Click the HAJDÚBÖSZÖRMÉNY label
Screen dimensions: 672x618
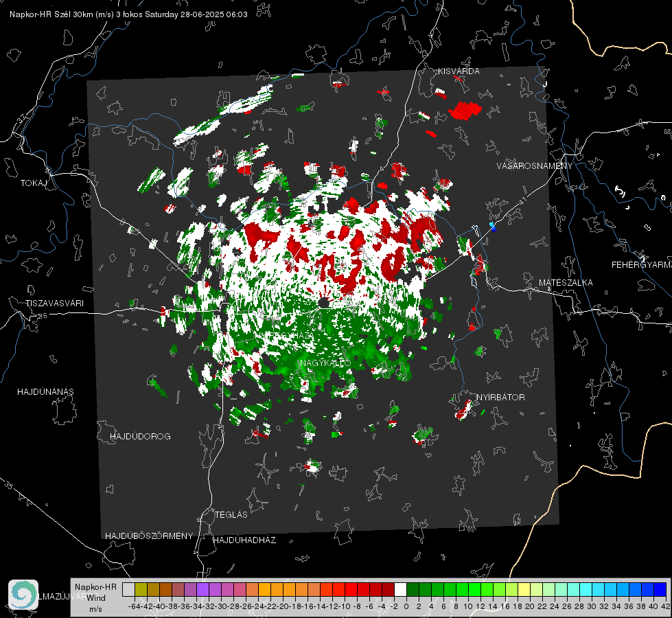[149, 536]
